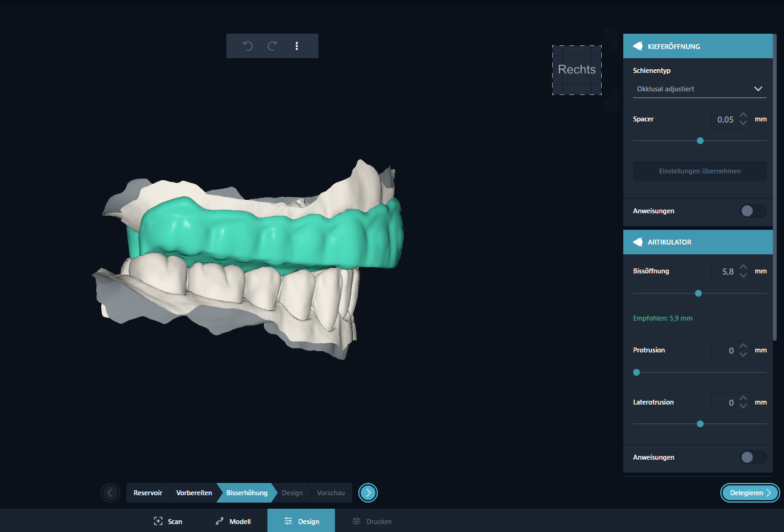Go to the Vorbereiten workflow step
Viewport: 784px width, 532px height.
[194, 493]
